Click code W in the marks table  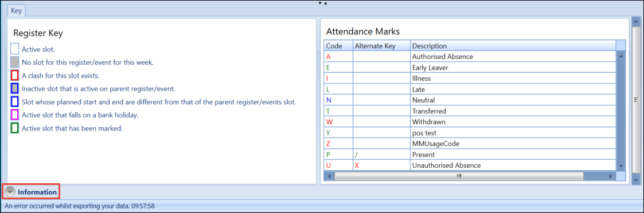pyautogui.click(x=329, y=122)
